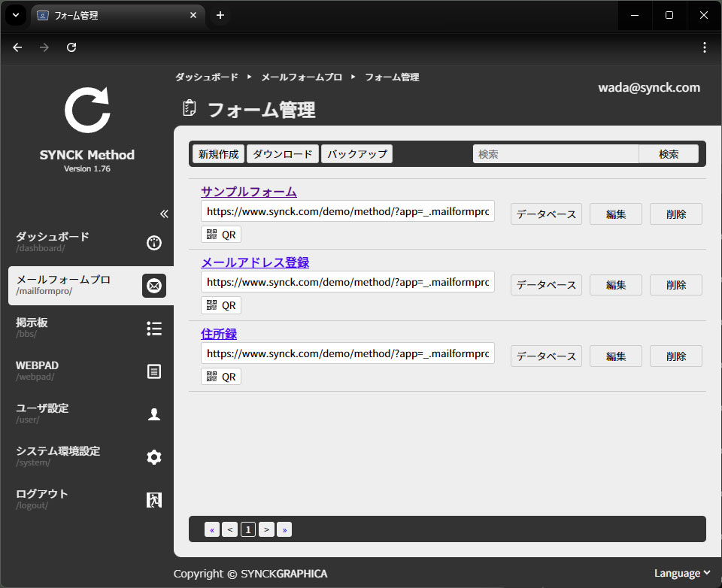Open the browser tab list dropdown arrow
Image resolution: width=722 pixels, height=588 pixels.
tap(14, 15)
